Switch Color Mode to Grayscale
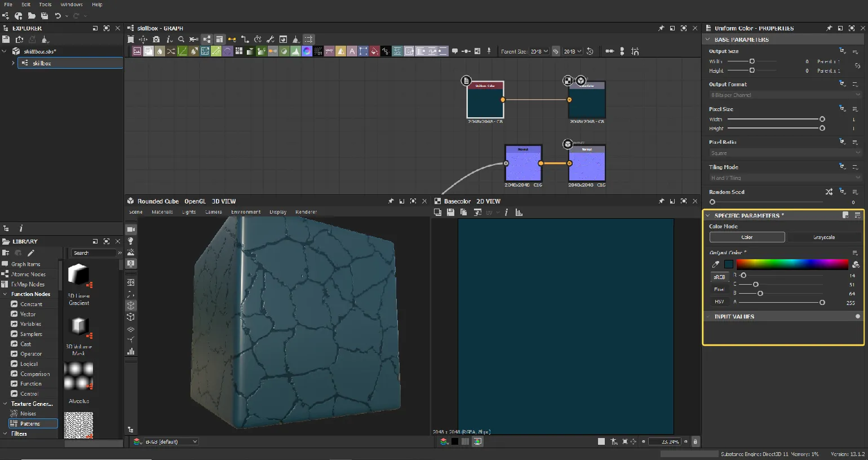This screenshot has width=868, height=460. pos(823,237)
